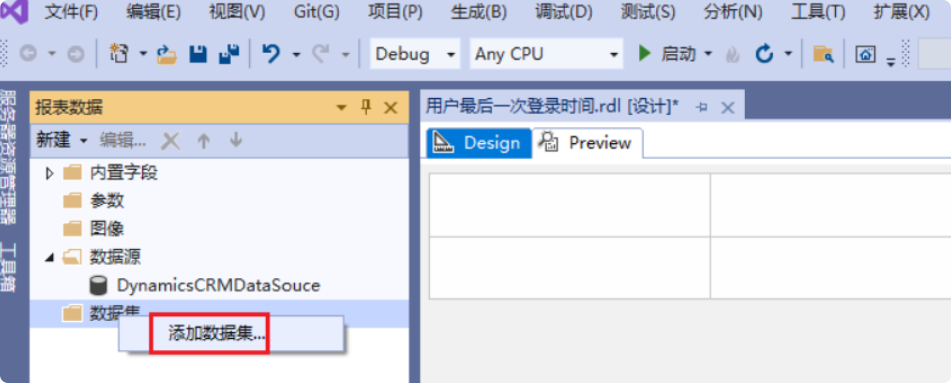Switch to the Preview tab
The image size is (951, 383).
588,143
